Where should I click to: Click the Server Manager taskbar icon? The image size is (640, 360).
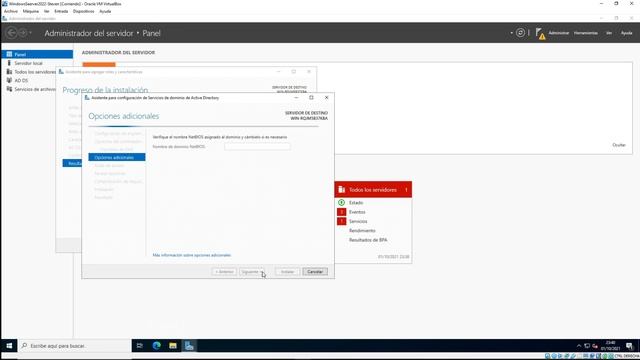(x=189, y=346)
